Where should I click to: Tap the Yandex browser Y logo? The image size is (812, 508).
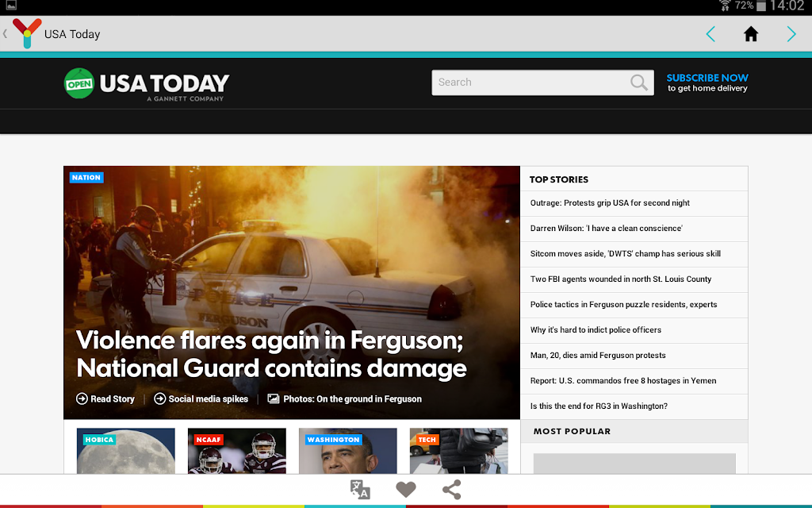[x=27, y=33]
